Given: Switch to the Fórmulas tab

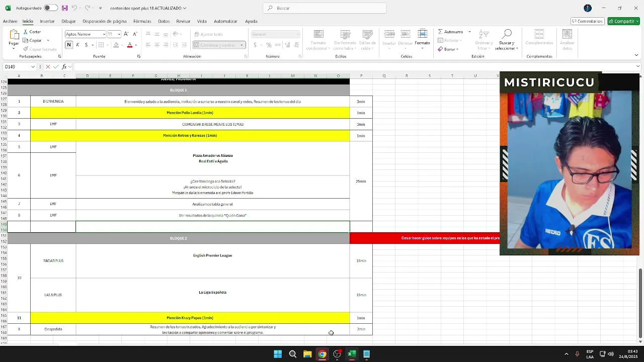Looking at the screenshot, I should click(142, 21).
